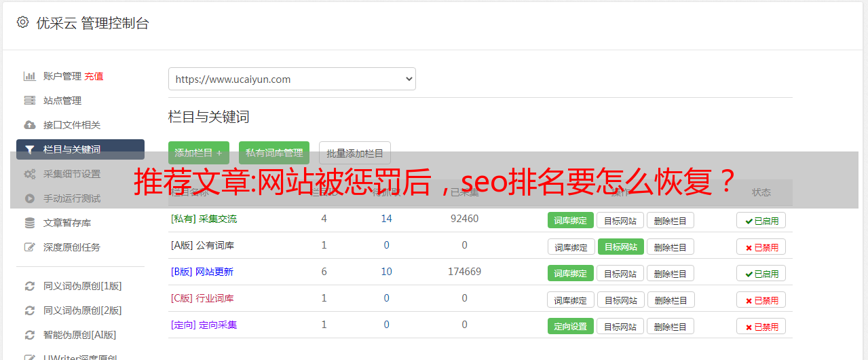Click green 目标网站 in 公有词库 row
Screen dimensions: 868x360
click(621, 247)
